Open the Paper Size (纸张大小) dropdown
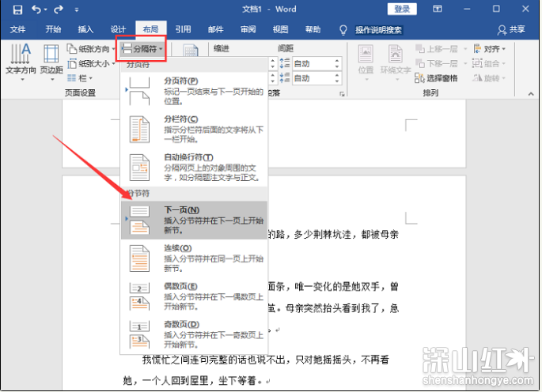Image resolution: width=542 pixels, height=392 pixels. pyautogui.click(x=93, y=64)
